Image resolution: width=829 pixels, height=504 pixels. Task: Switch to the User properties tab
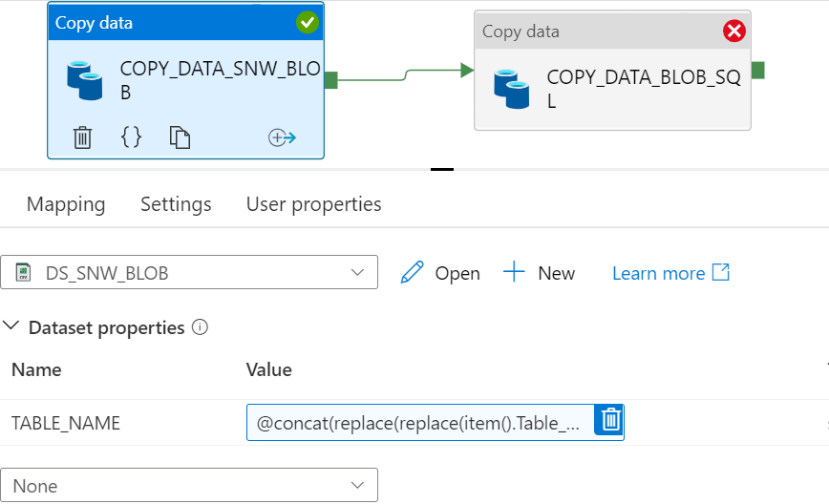314,204
